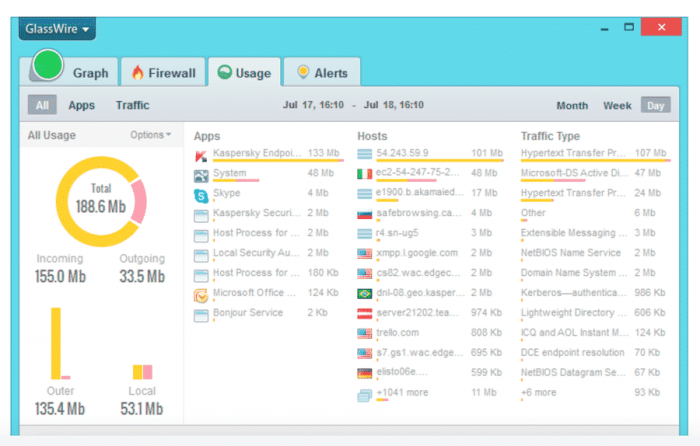The height and width of the screenshot is (446, 700).
Task: Expand the Options dropdown
Action: coord(150,134)
